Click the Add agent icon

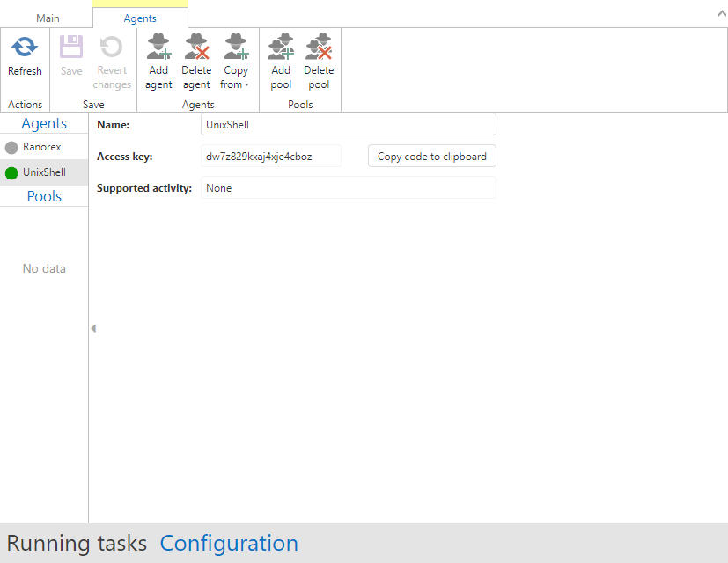point(158,47)
